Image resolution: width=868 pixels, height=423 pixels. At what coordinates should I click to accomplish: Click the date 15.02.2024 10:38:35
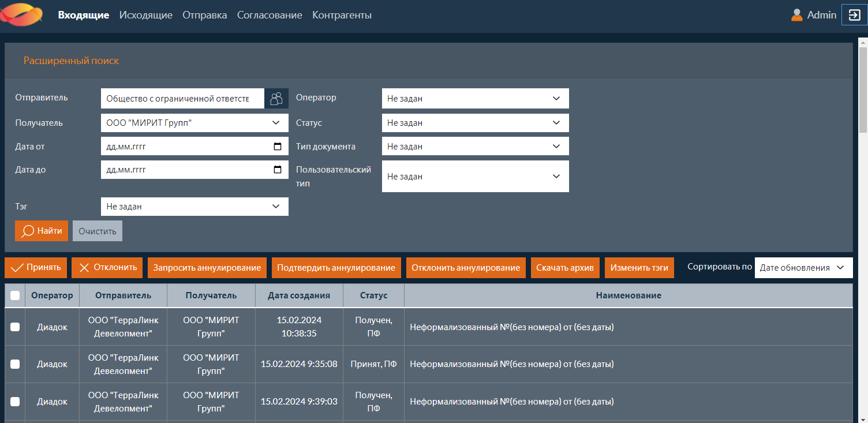pos(299,327)
